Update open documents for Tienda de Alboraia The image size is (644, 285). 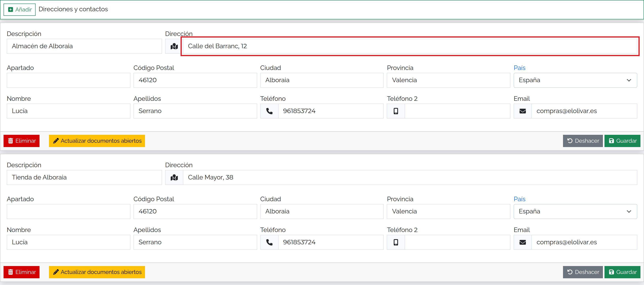97,272
